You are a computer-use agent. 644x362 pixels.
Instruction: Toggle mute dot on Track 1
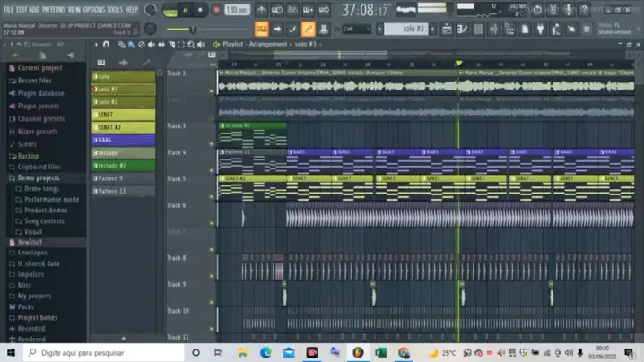coord(213,91)
